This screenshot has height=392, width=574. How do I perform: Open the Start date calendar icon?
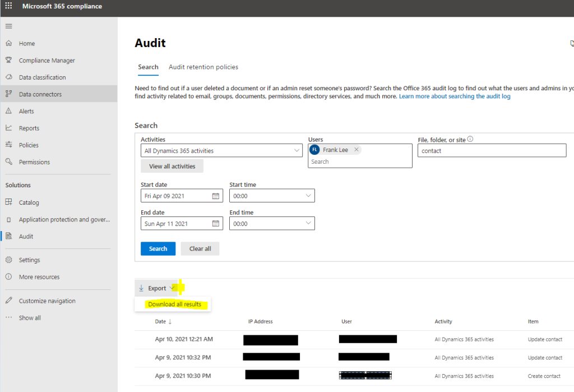tap(216, 196)
